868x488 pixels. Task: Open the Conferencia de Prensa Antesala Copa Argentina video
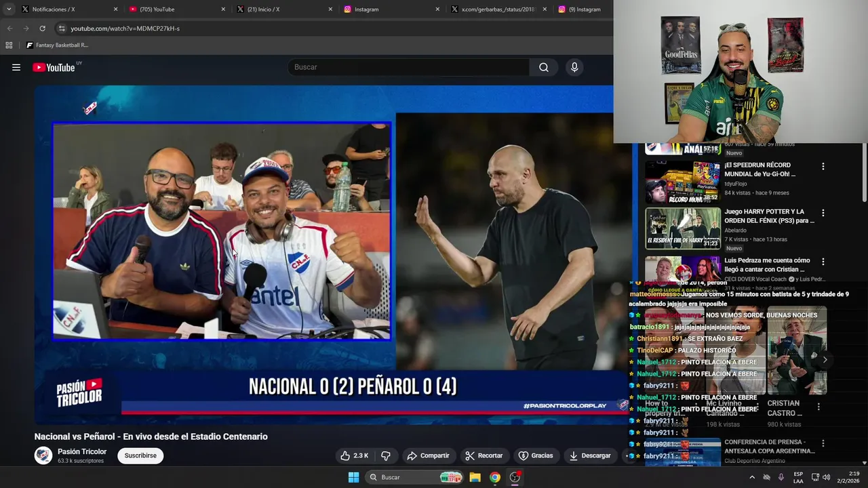tap(770, 446)
